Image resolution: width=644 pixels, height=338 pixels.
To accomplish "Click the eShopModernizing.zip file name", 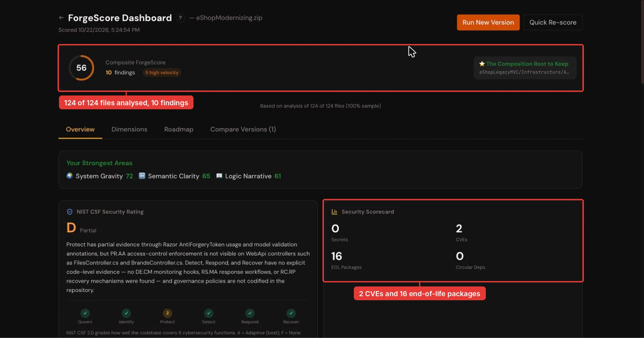I will (x=229, y=18).
